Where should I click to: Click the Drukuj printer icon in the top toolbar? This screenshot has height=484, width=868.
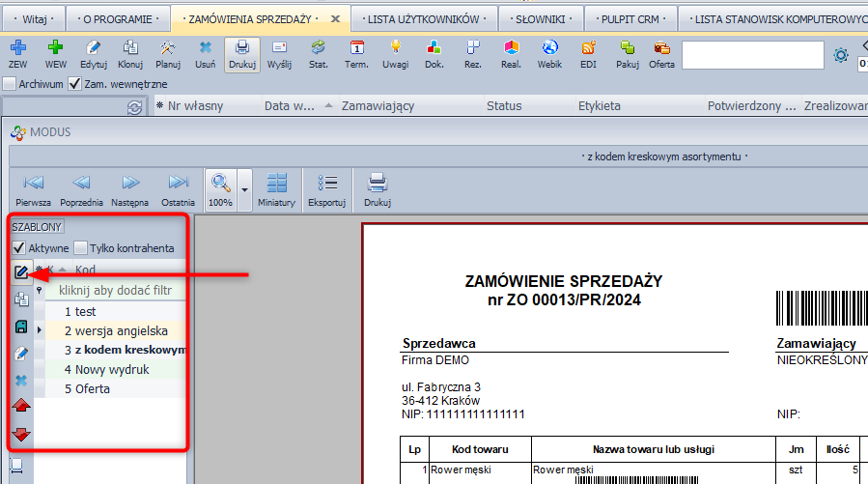[242, 48]
